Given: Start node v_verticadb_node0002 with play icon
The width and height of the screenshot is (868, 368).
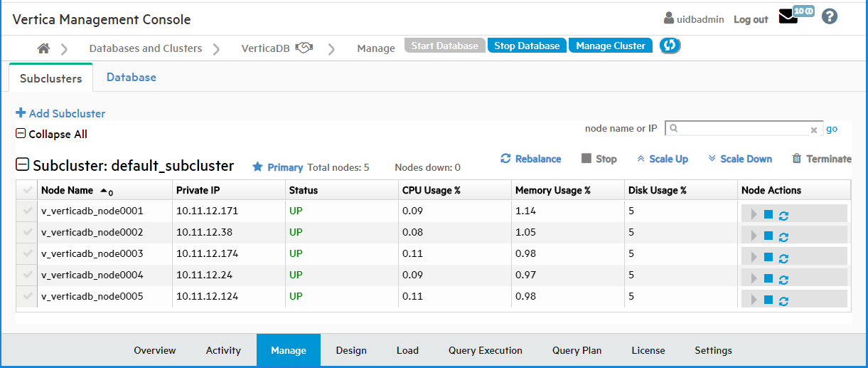Looking at the screenshot, I should pos(754,236).
